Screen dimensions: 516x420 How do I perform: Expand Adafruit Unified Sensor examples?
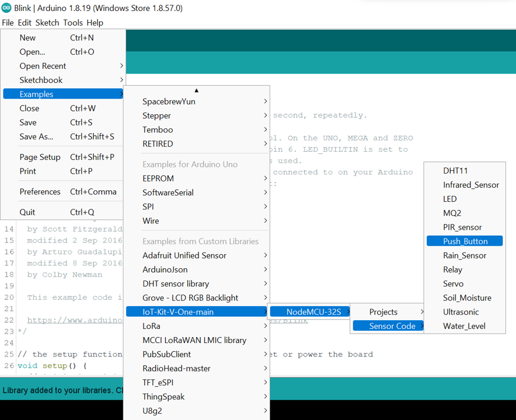(x=197, y=256)
